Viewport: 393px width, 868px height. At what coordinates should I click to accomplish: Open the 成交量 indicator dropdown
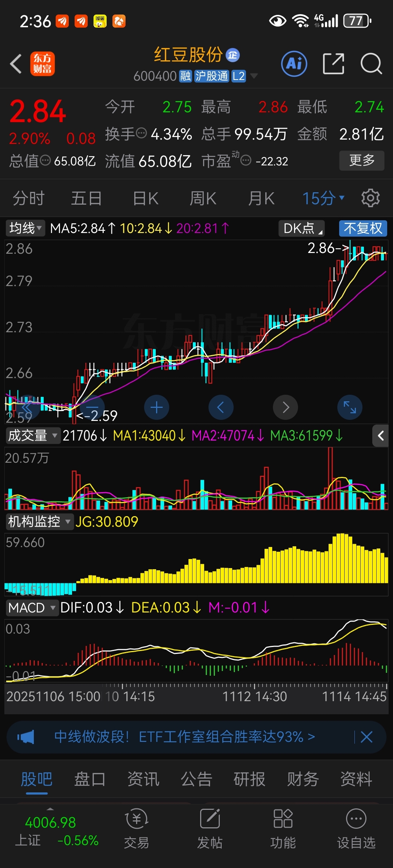(33, 435)
